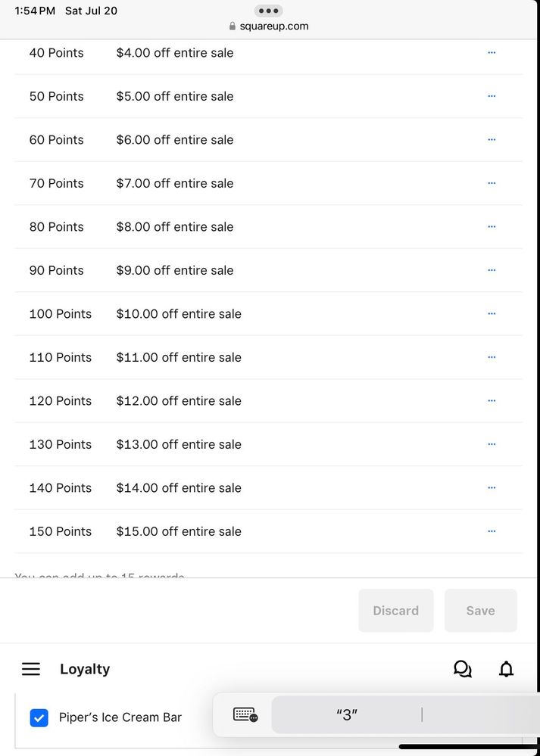The width and height of the screenshot is (540, 756).
Task: Open the messages chat icon
Action: 462,669
